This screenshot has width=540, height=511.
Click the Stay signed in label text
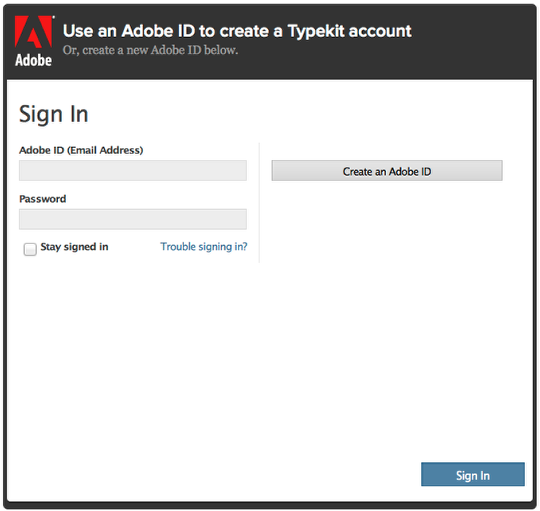click(x=74, y=247)
